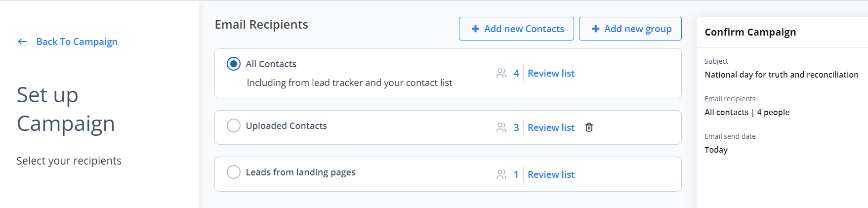The height and width of the screenshot is (208, 868).
Task: Click the Leads from landing pages label
Action: (300, 172)
